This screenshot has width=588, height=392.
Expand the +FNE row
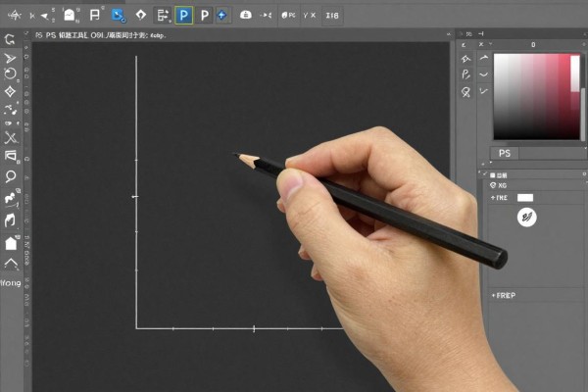point(499,198)
